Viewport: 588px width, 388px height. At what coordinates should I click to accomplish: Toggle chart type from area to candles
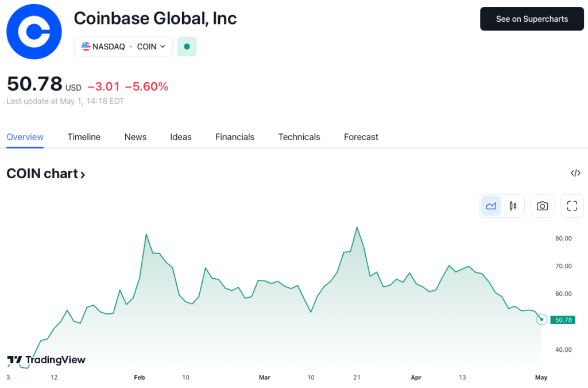click(x=513, y=205)
